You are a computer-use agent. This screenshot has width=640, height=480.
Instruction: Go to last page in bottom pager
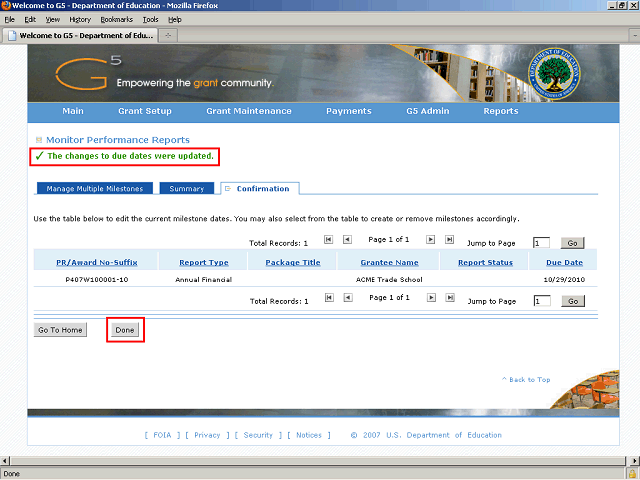(x=450, y=298)
